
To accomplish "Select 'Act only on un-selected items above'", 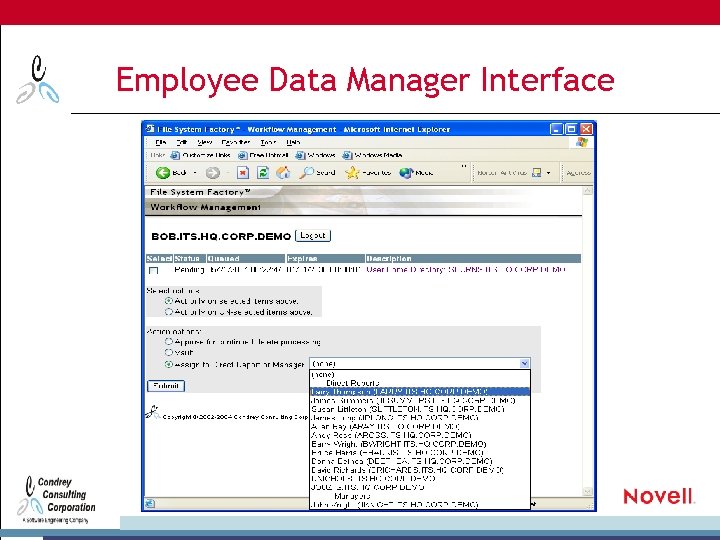I will (169, 312).
